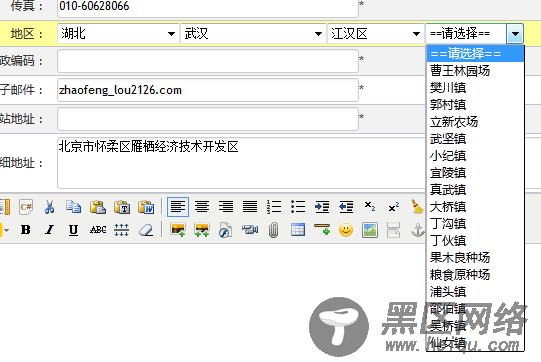Viewport: 541px width, 362px height.
Task: Insert a numbered list
Action: tap(274, 207)
